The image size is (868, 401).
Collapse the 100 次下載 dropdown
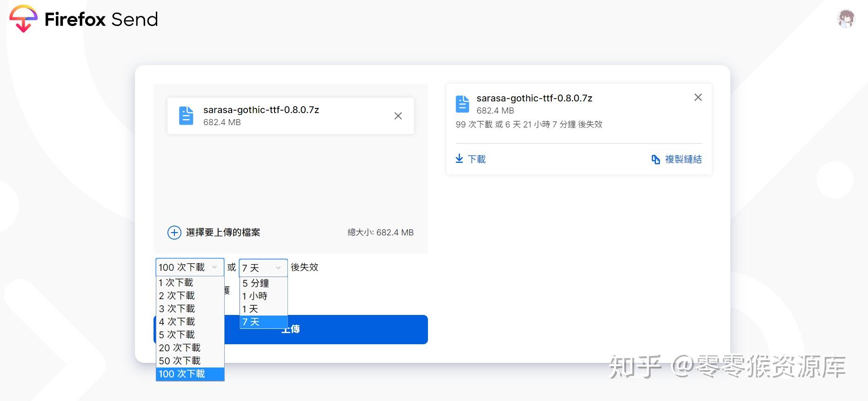coord(190,267)
